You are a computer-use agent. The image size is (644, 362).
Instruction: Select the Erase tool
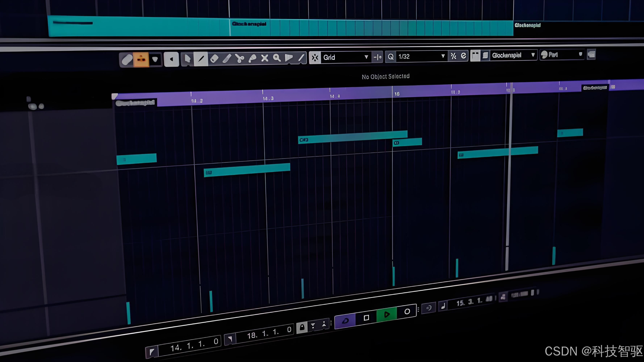214,59
